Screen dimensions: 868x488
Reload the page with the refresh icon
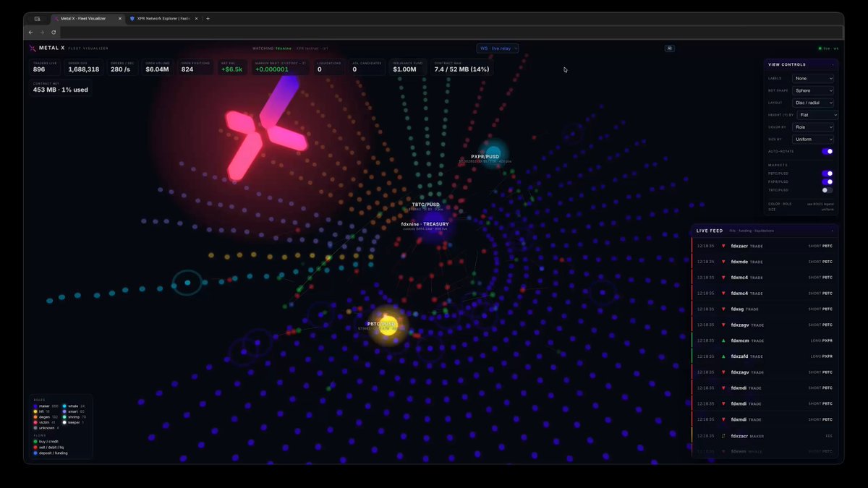[x=54, y=33]
